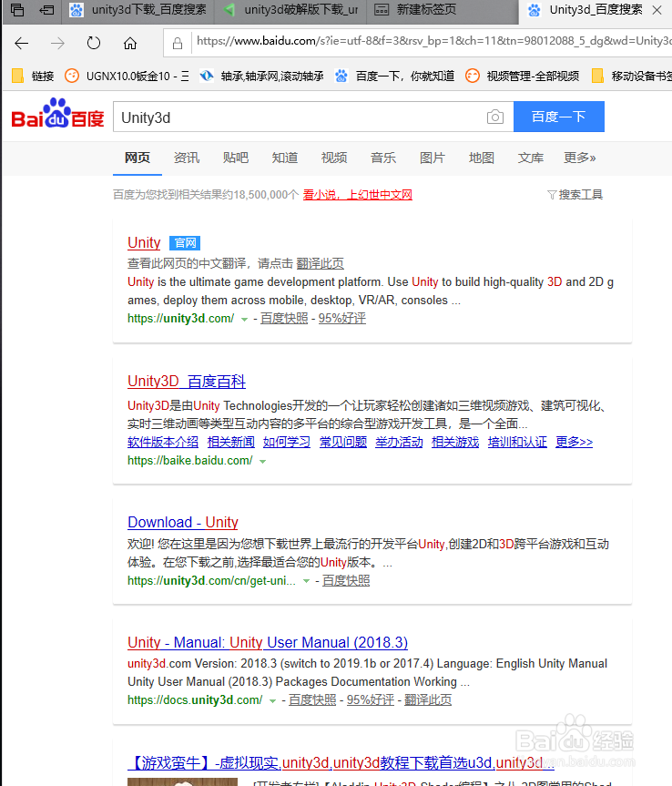Image resolution: width=672 pixels, height=786 pixels.
Task: Click the browser back arrow
Action: [22, 44]
